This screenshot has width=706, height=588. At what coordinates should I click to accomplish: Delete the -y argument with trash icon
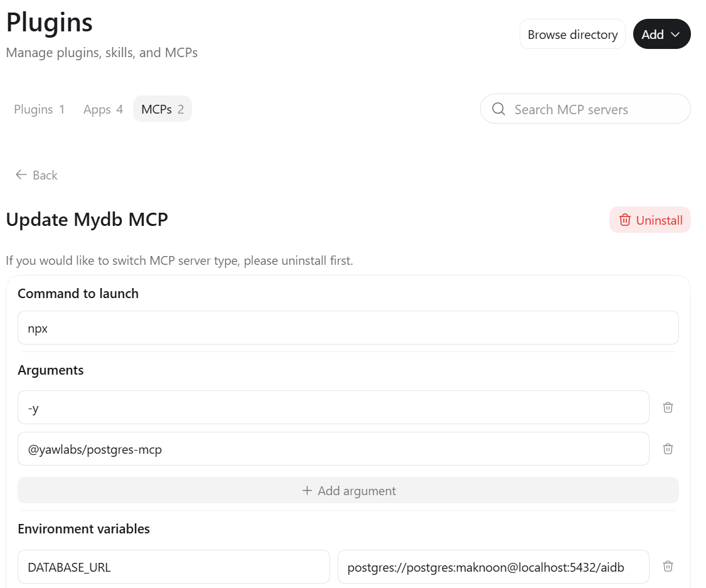point(668,407)
